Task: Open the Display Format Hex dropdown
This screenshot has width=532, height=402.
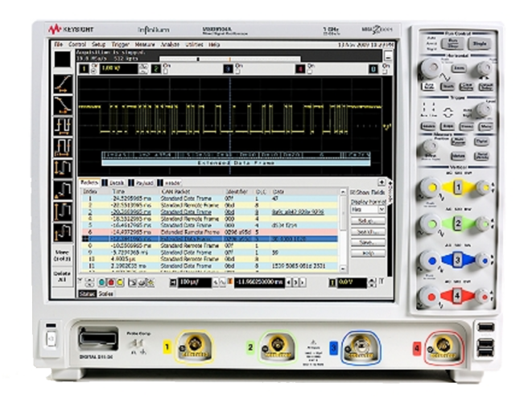Action: click(368, 210)
